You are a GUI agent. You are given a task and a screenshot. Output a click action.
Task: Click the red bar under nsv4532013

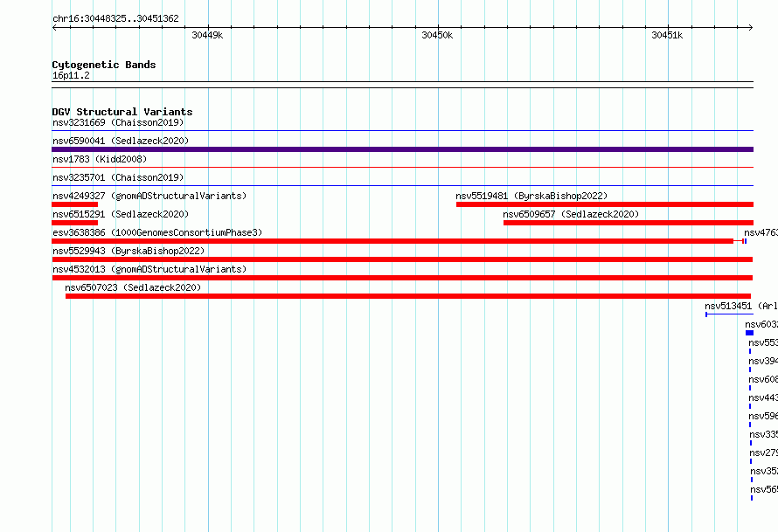(402, 278)
